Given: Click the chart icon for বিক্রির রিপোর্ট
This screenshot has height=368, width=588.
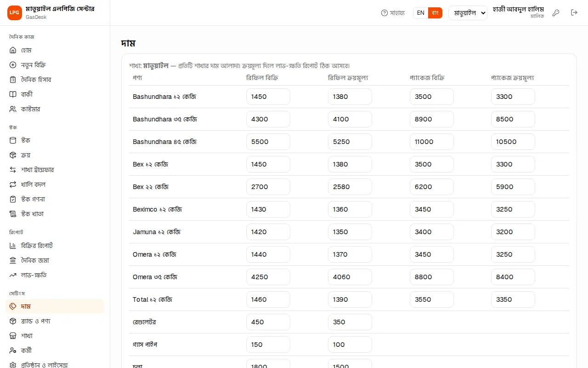Looking at the screenshot, I should click(x=13, y=246).
